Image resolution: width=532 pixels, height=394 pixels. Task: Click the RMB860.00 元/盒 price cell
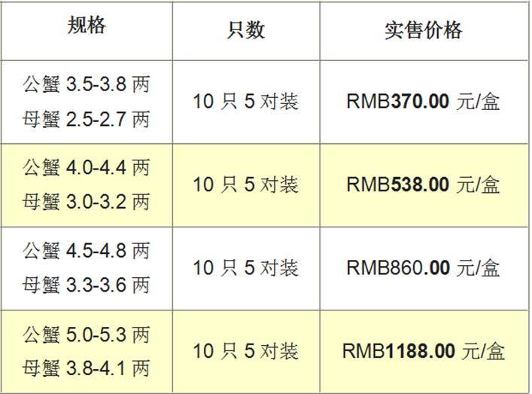[x=423, y=267]
